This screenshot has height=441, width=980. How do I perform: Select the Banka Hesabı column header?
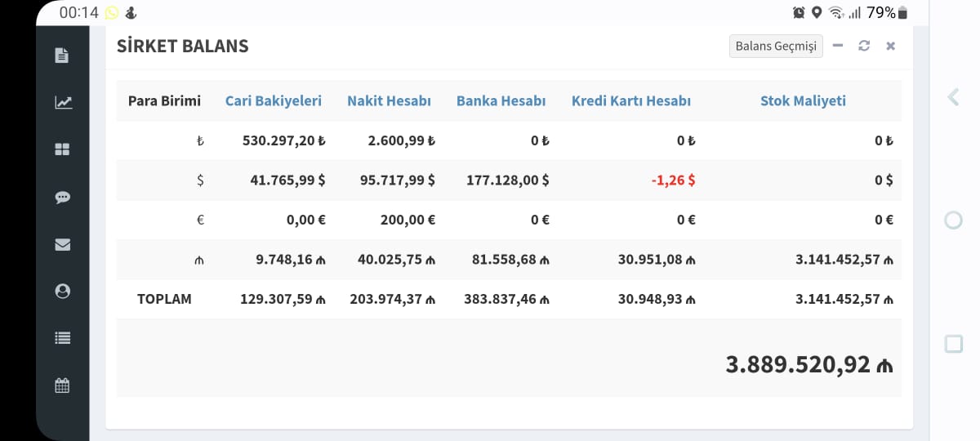(x=501, y=100)
